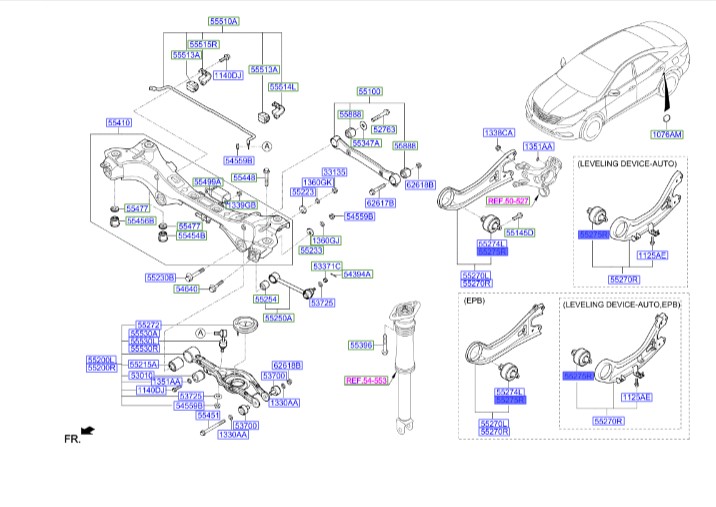Click part number 53010
The image size is (716, 507).
click(x=142, y=375)
